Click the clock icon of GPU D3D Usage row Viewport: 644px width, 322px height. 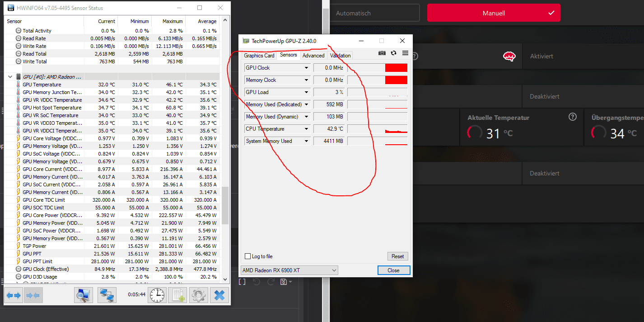tap(18, 277)
